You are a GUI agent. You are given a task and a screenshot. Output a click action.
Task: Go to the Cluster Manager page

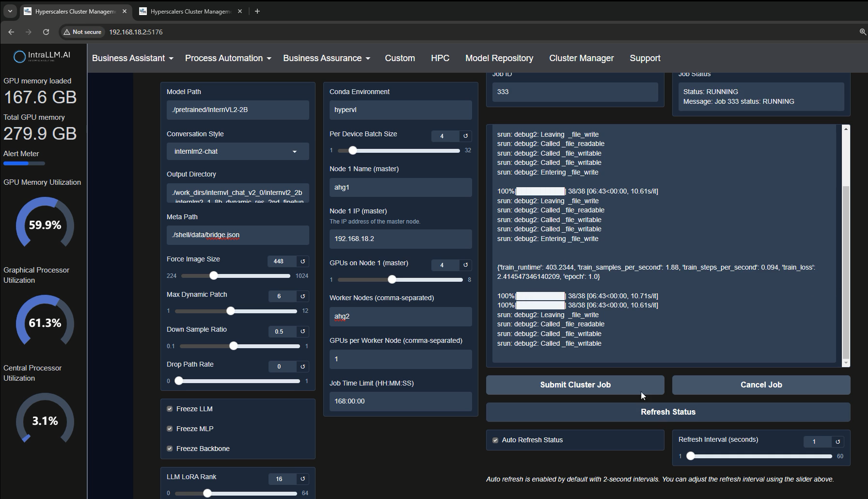581,58
